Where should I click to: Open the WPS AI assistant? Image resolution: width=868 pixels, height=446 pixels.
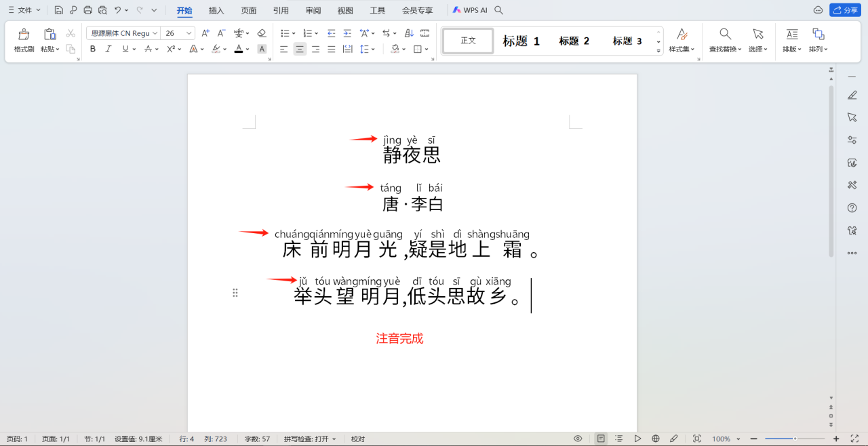(470, 10)
